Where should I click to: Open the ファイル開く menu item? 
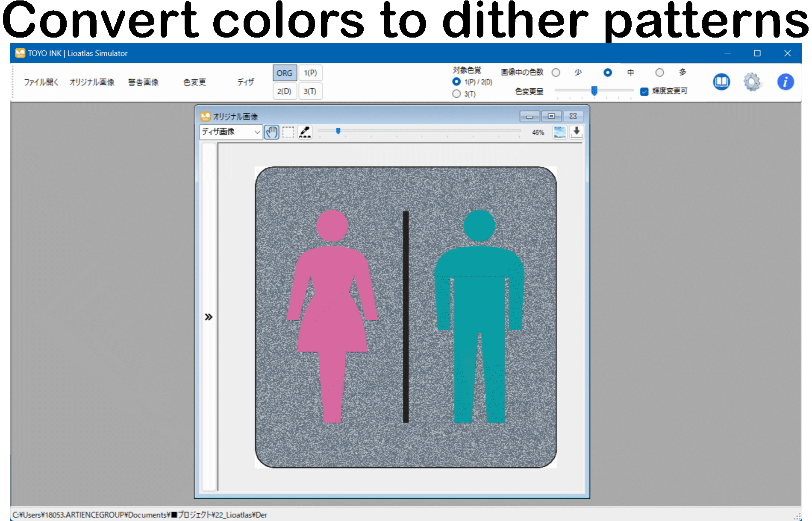pyautogui.click(x=41, y=82)
